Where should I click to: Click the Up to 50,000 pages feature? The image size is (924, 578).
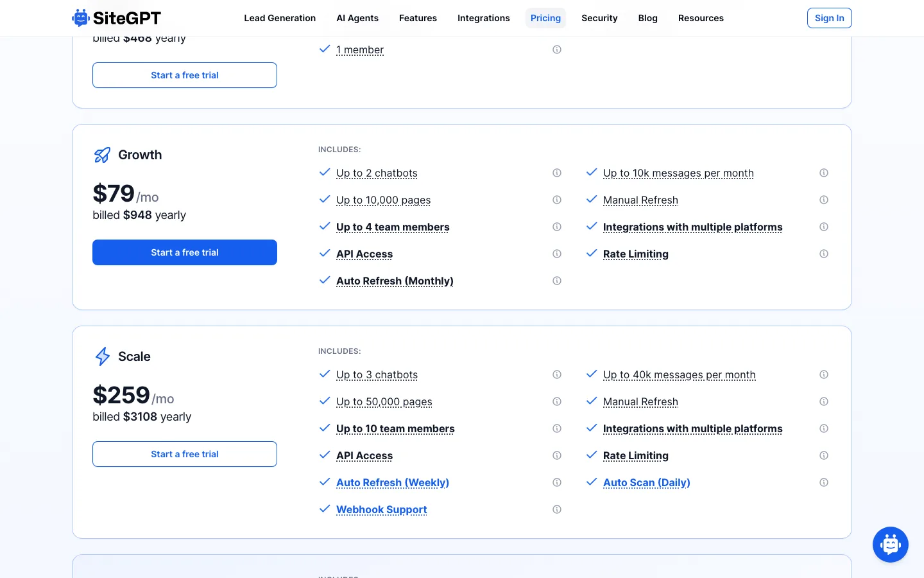coord(384,401)
